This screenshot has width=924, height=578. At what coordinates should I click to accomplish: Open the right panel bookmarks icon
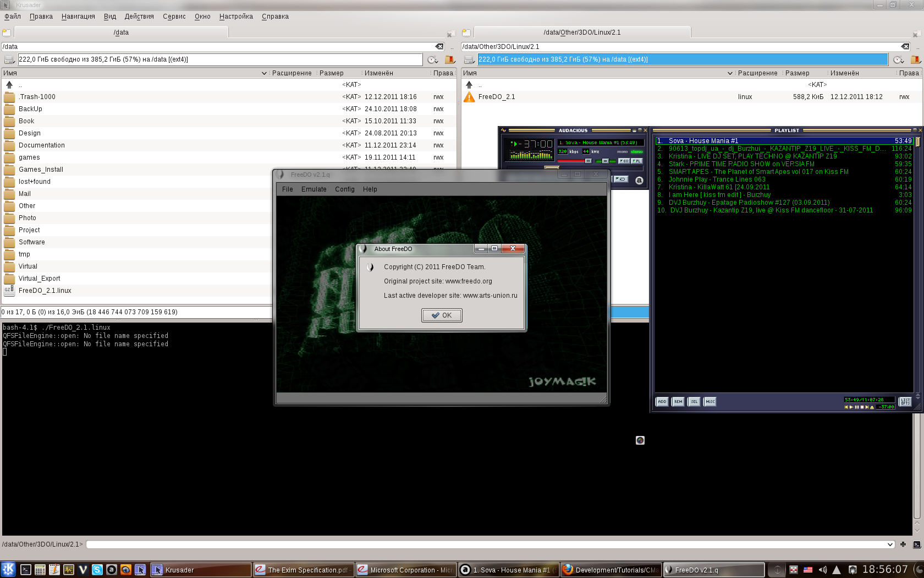click(x=915, y=59)
